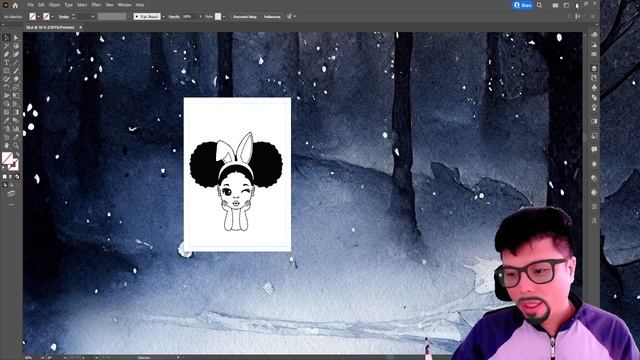The width and height of the screenshot is (640, 360).
Task: Select the Pen tool
Action: tap(7, 54)
